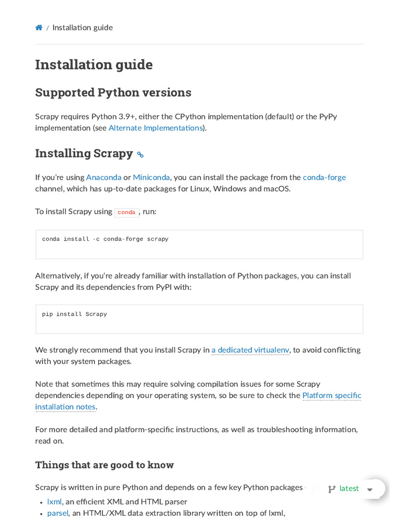Open the latest version selector label
The width and height of the screenshot is (399, 532).
pyautogui.click(x=349, y=488)
